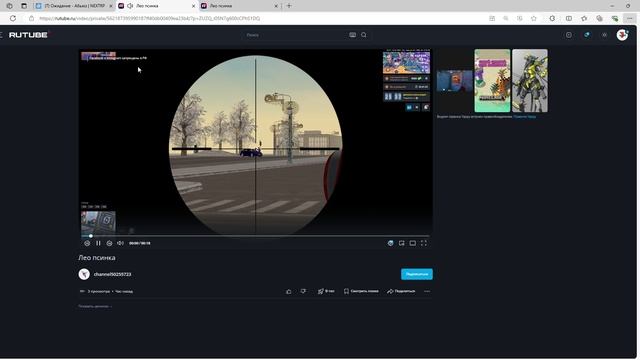Open the blue studio icon in RUTUBE header
Screen dimensions: 640x360
pyautogui.click(x=587, y=35)
